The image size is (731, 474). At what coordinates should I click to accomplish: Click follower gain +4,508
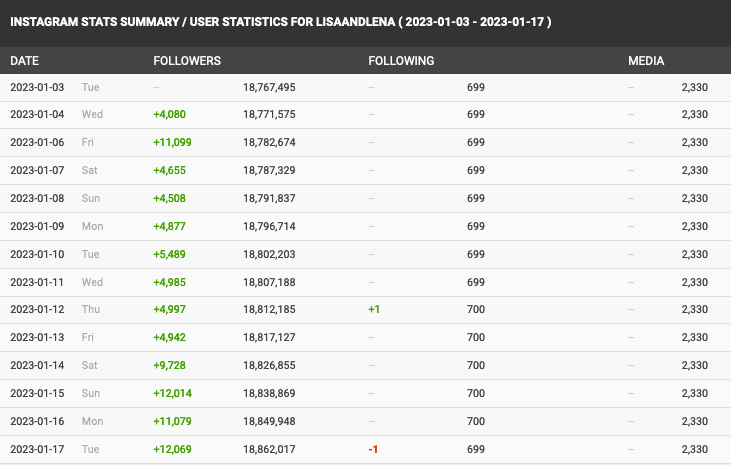tap(169, 198)
